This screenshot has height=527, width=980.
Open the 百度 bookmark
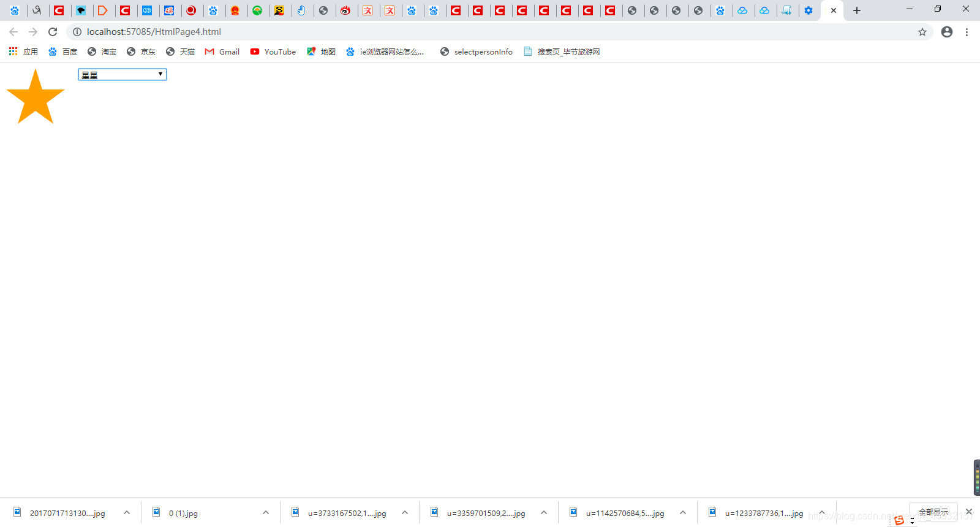[62, 51]
